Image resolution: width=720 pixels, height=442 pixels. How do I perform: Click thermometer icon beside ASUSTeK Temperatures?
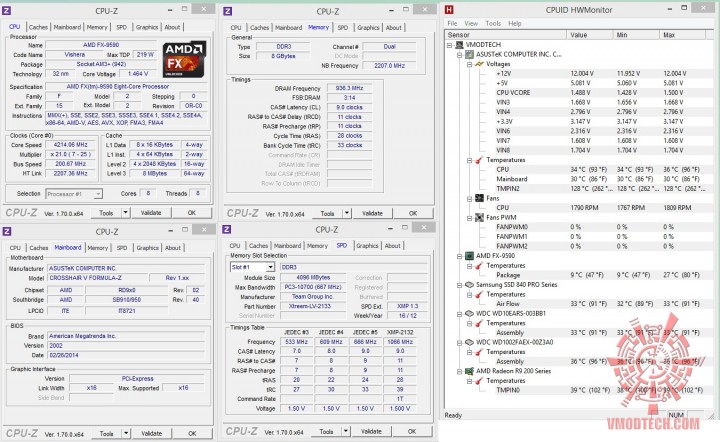click(x=479, y=160)
